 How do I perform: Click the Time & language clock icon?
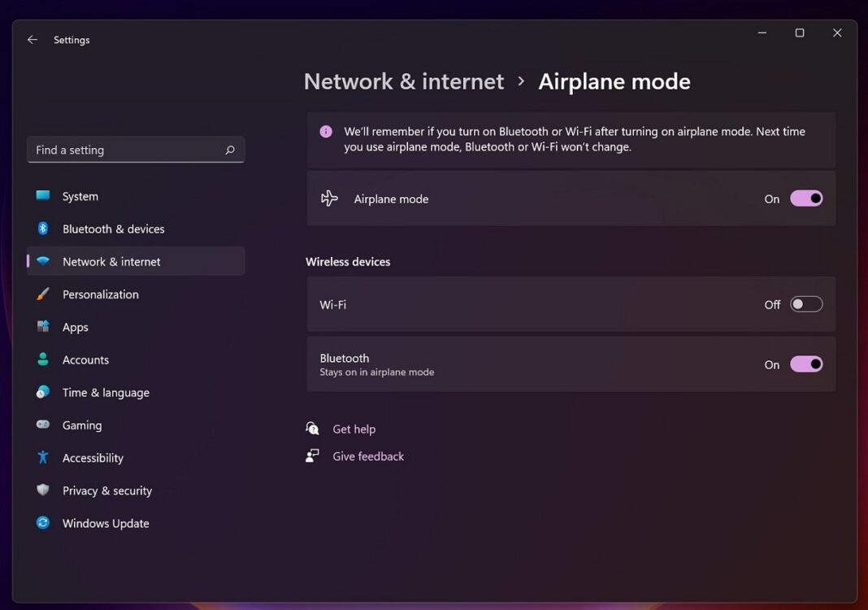pyautogui.click(x=43, y=392)
